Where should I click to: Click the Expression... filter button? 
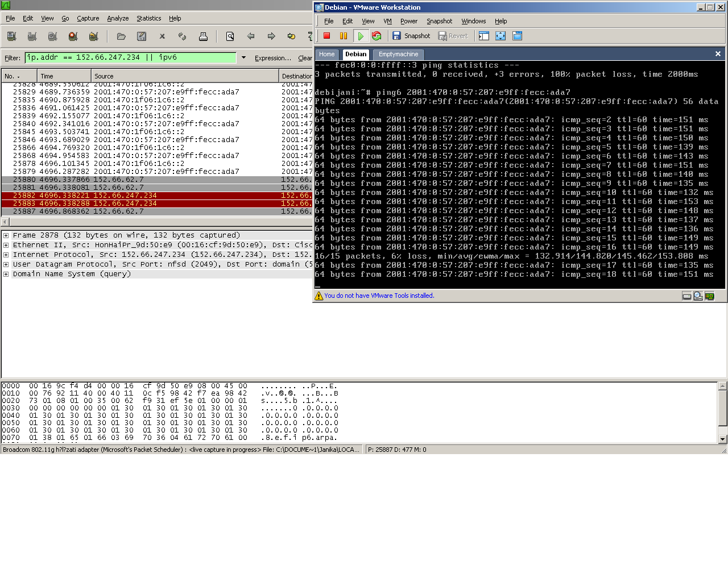point(272,57)
